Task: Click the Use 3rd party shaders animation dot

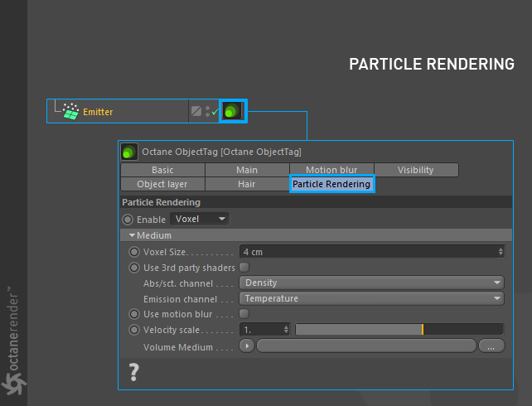Action: [134, 268]
